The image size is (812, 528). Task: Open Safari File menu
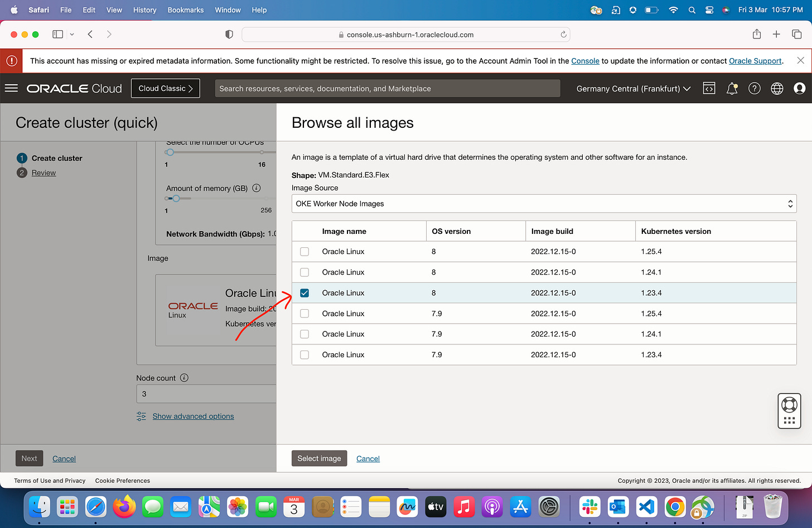point(66,10)
